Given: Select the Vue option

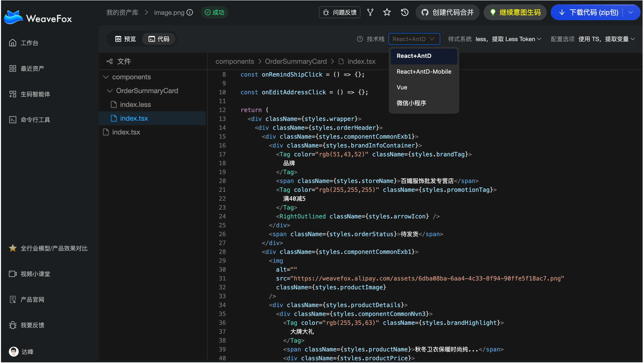Looking at the screenshot, I should (x=424, y=87).
